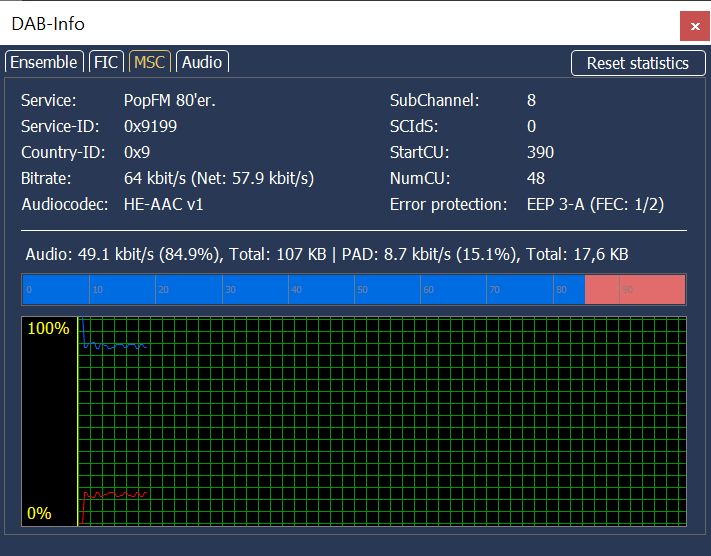Click the 100% label on the graph
The width and height of the screenshot is (711, 556).
tap(49, 328)
